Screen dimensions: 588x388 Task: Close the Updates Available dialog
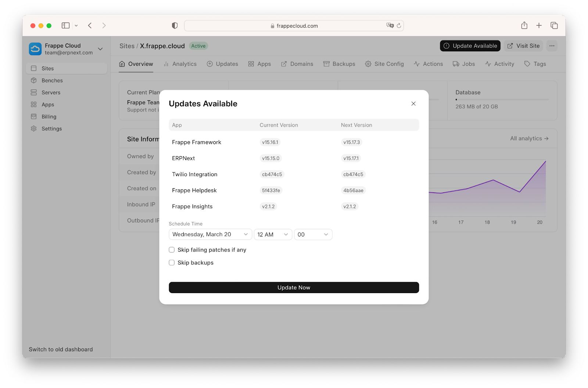pos(413,104)
